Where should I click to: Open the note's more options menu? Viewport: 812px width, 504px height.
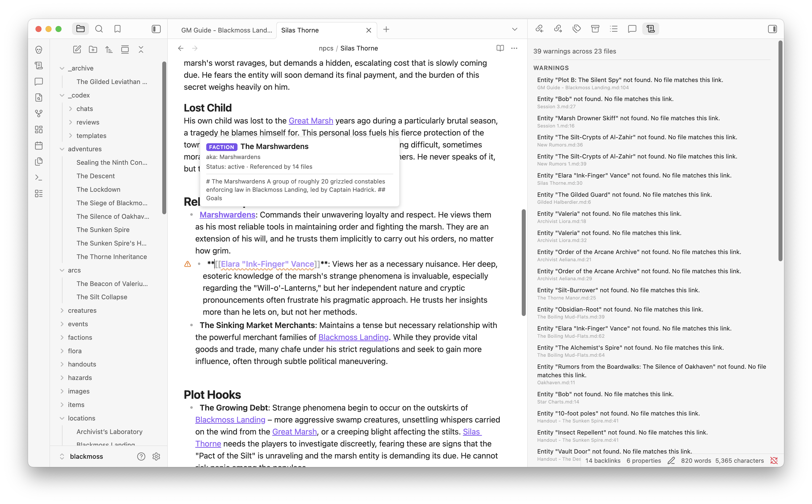(x=514, y=48)
